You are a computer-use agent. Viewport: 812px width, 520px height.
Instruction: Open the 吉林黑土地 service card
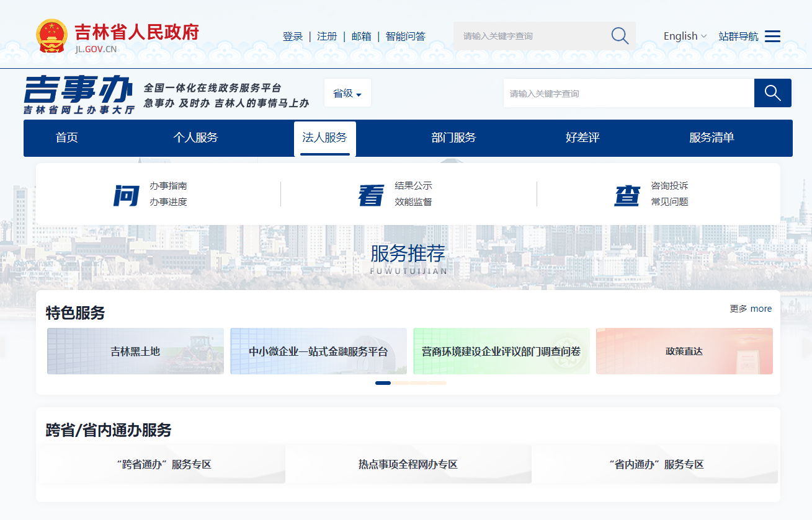click(135, 351)
